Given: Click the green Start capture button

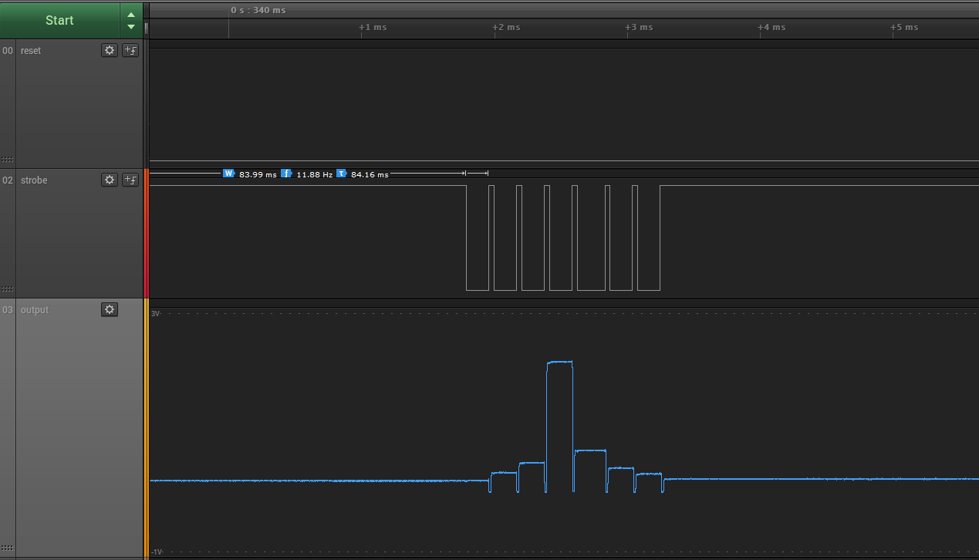Looking at the screenshot, I should point(59,20).
